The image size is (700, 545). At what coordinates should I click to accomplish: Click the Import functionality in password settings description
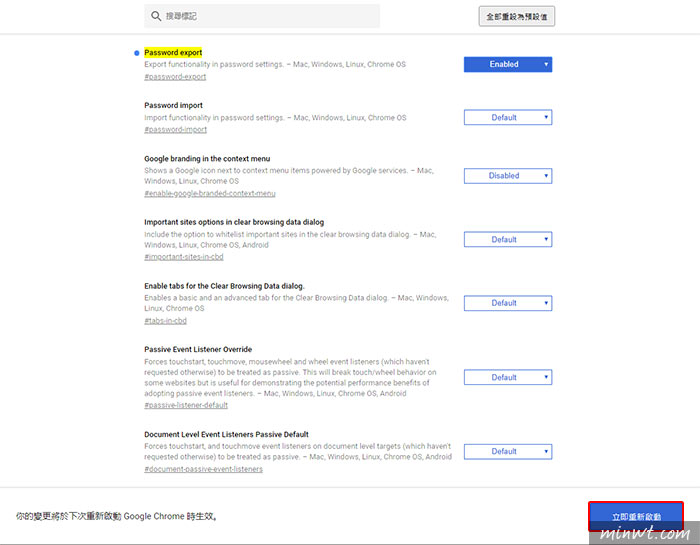coord(275,117)
